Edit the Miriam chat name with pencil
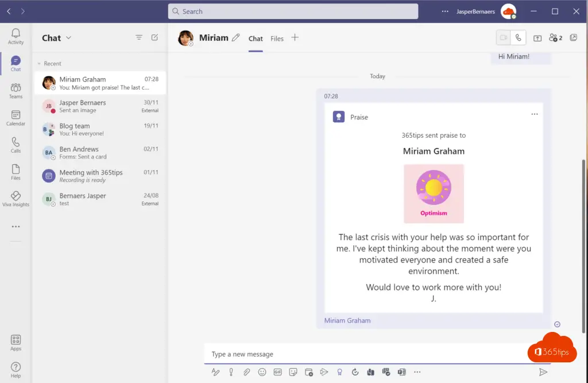588x383 pixels. click(x=235, y=37)
